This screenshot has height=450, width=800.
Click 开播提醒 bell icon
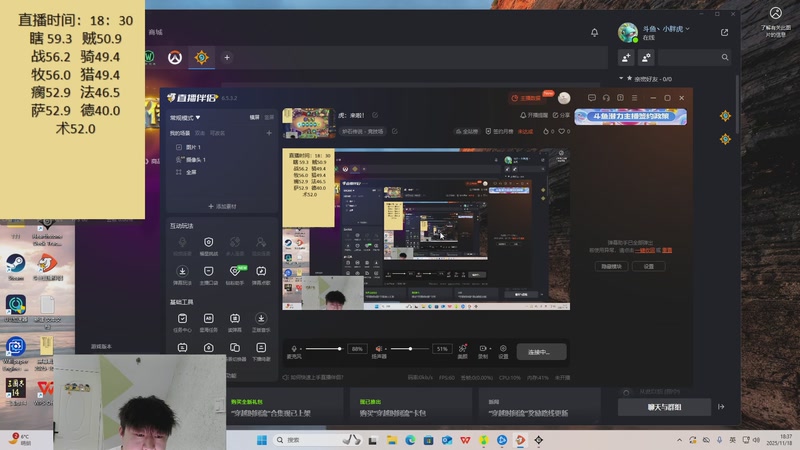[x=523, y=115]
